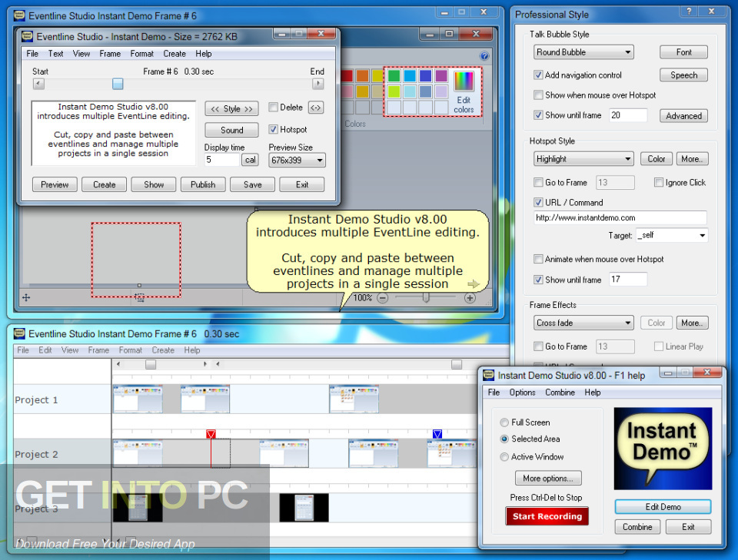Toggle Add navigation control checkbox
Image resolution: width=738 pixels, height=560 pixels.
pos(538,75)
